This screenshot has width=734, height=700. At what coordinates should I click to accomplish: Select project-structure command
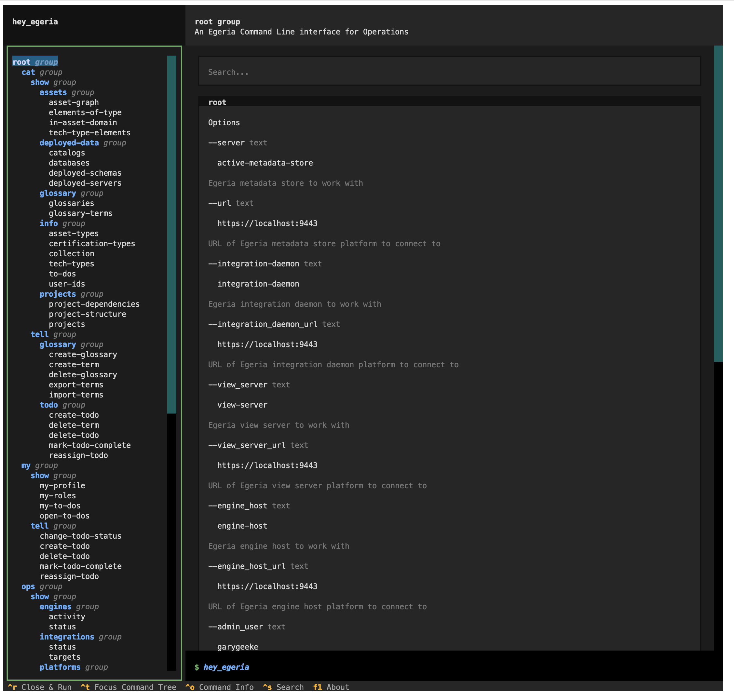pyautogui.click(x=87, y=314)
